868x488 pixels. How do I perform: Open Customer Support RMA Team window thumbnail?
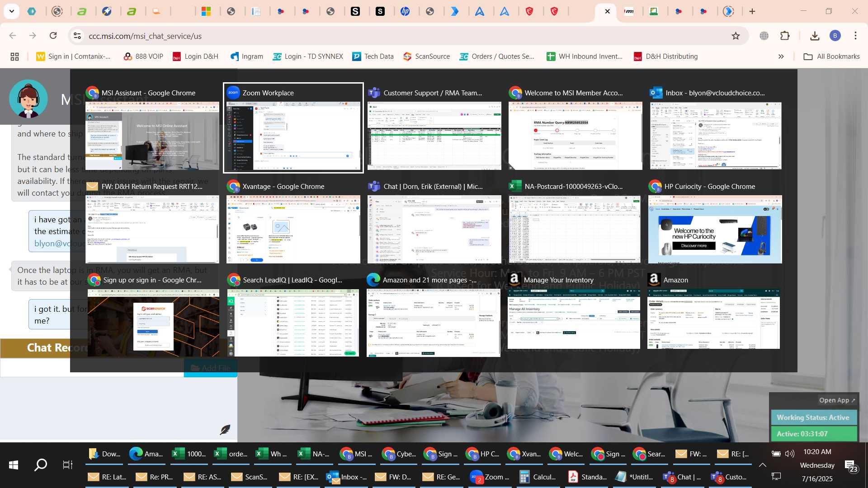click(x=434, y=136)
